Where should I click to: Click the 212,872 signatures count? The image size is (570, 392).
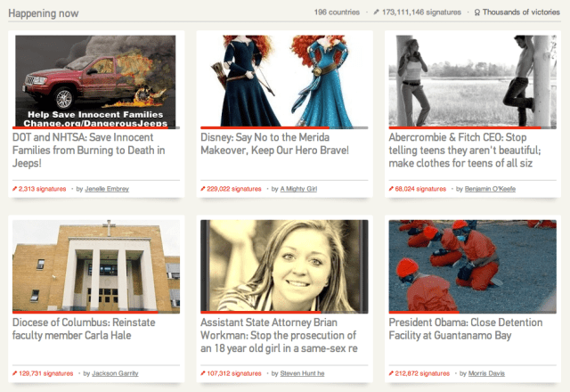pyautogui.click(x=422, y=373)
